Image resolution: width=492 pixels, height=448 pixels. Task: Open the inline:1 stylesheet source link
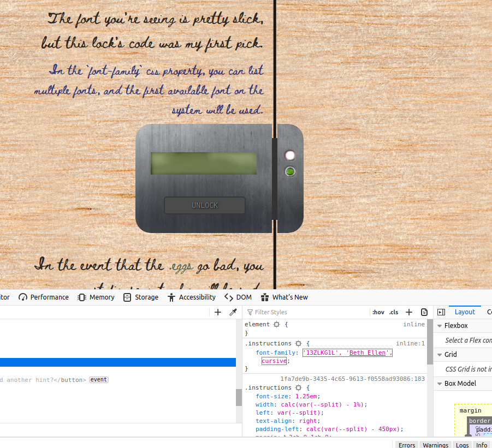411,344
